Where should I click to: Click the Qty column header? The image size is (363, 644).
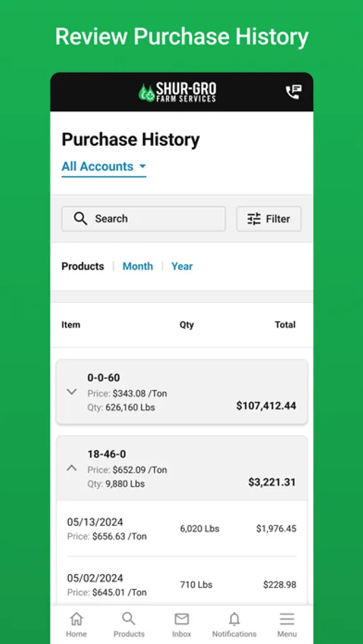187,325
